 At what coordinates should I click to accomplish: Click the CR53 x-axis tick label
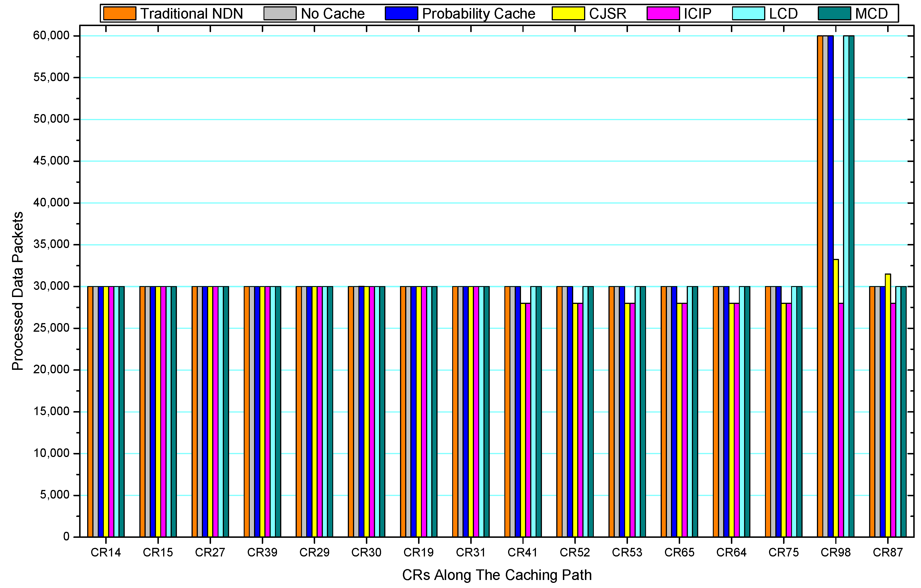[x=627, y=552]
